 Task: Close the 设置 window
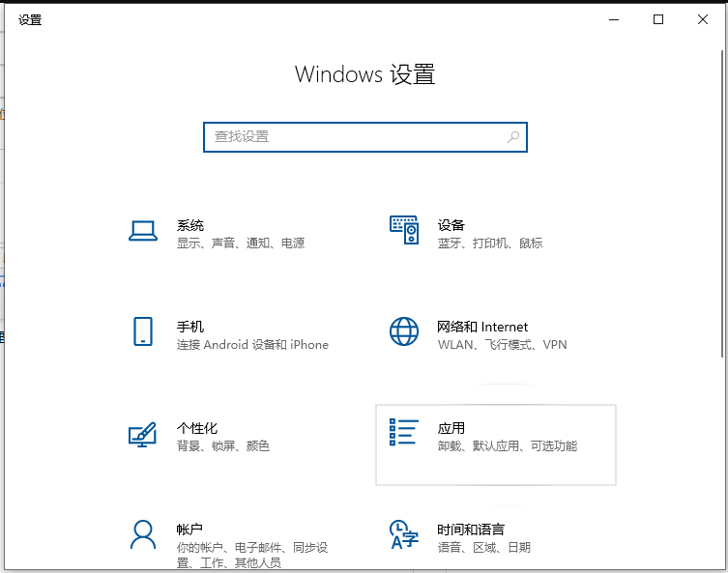tap(703, 19)
